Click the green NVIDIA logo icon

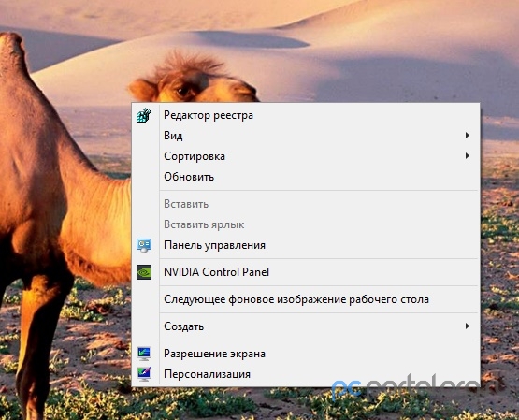pos(144,272)
